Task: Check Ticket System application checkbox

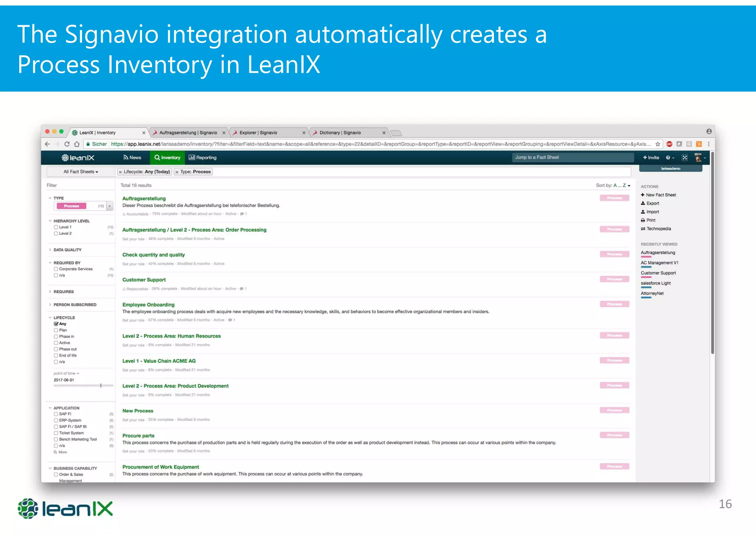Action: (x=56, y=433)
